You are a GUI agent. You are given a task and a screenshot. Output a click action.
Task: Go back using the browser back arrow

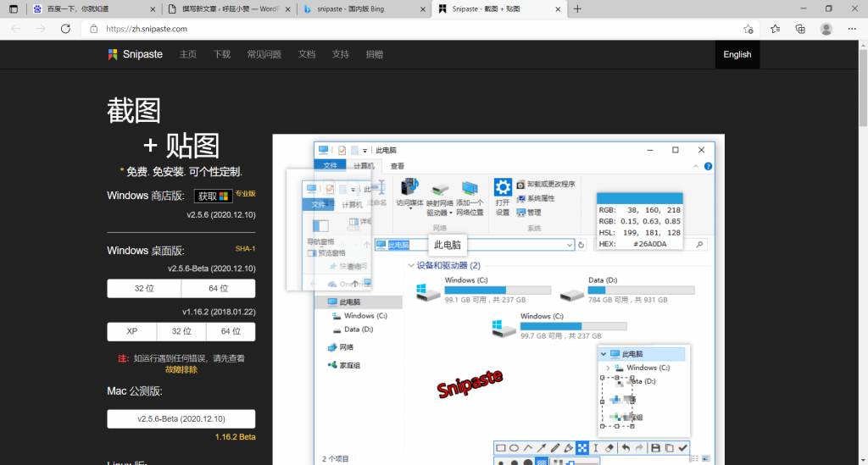point(15,29)
